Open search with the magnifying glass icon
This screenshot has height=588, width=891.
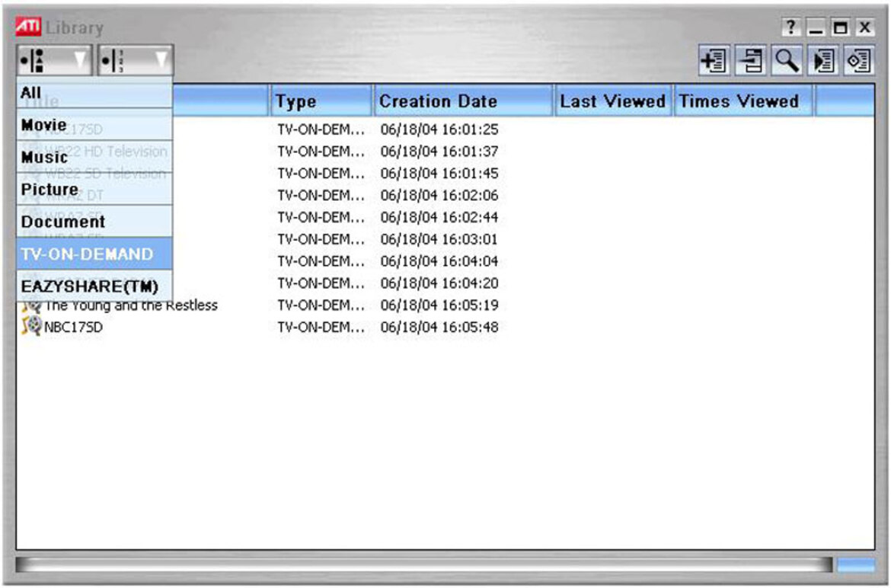(x=787, y=60)
